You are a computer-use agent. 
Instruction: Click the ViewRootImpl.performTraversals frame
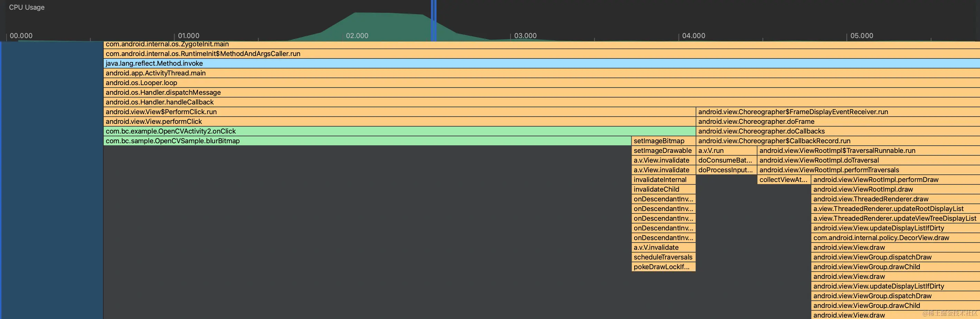[x=868, y=170]
